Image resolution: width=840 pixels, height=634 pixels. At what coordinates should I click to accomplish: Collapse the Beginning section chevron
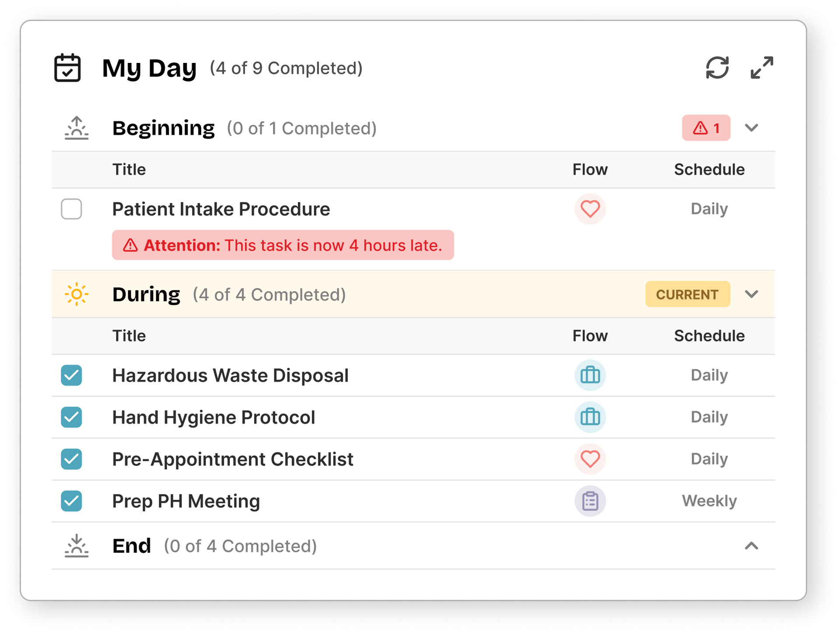click(x=751, y=128)
